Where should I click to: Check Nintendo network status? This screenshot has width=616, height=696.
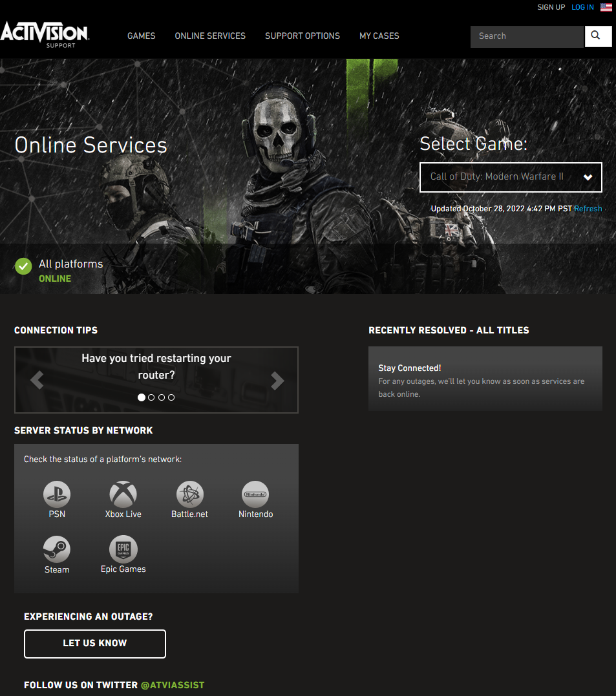pyautogui.click(x=255, y=495)
